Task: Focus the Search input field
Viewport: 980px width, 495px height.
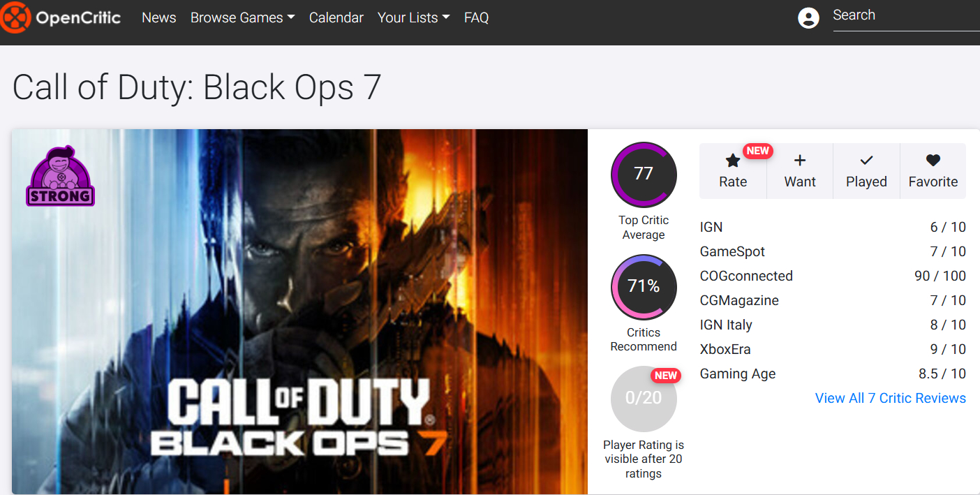Action: coord(906,16)
